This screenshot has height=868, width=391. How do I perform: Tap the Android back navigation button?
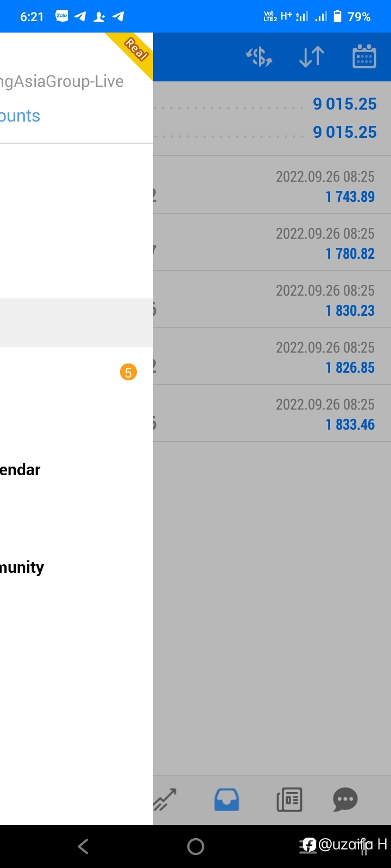[83, 846]
